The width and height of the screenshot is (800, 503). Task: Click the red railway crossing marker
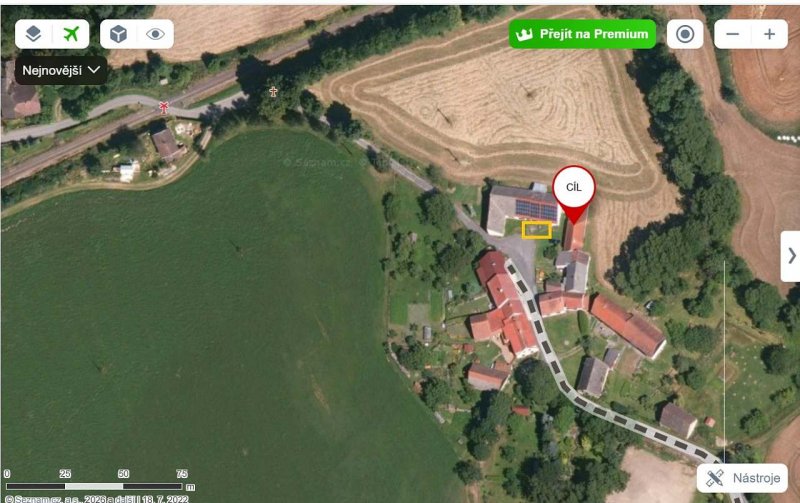[164, 107]
